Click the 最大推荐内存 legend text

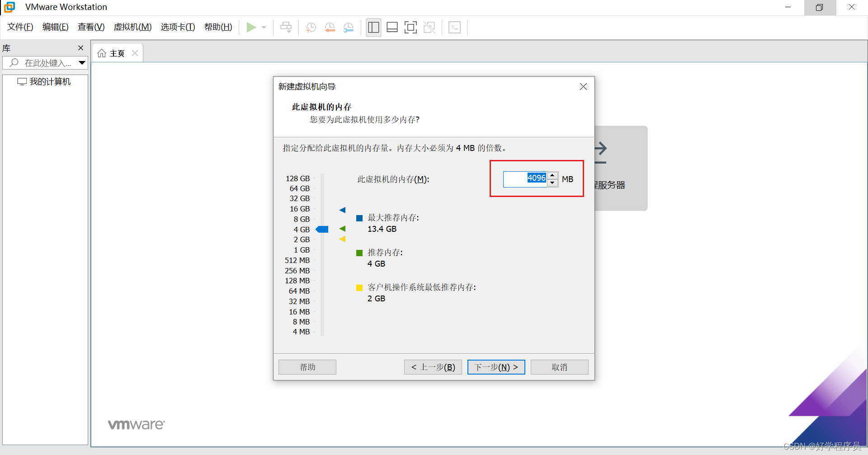(393, 218)
